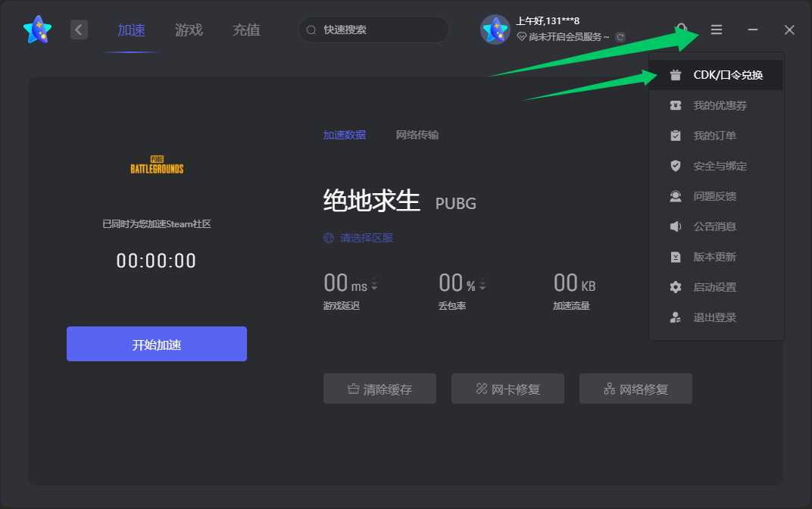Click the 尚未开启会员服务 membership status
The width and height of the screenshot is (812, 509).
[x=564, y=37]
